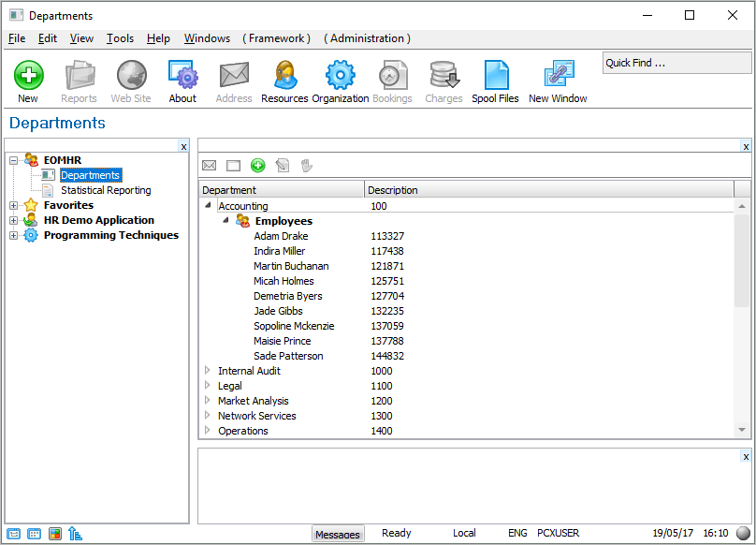756x545 pixels.
Task: Expand the HR Demo Application node
Action: (13, 221)
